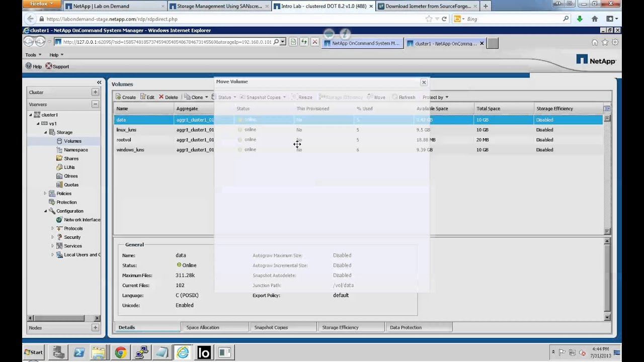644x362 pixels.
Task: Open a new Firefox tab
Action: (x=486, y=6)
